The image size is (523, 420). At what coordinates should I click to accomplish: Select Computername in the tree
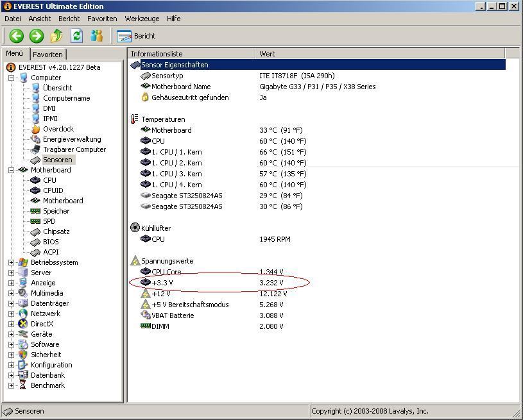coord(66,98)
